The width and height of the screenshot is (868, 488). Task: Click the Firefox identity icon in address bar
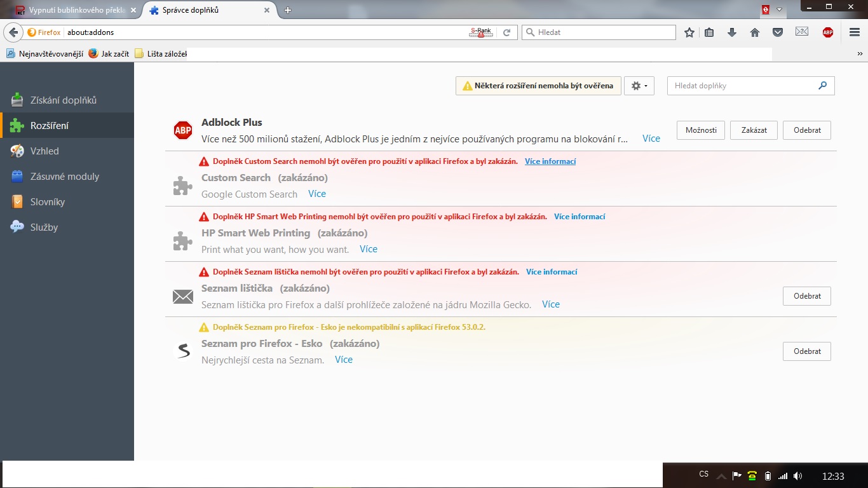(x=32, y=32)
